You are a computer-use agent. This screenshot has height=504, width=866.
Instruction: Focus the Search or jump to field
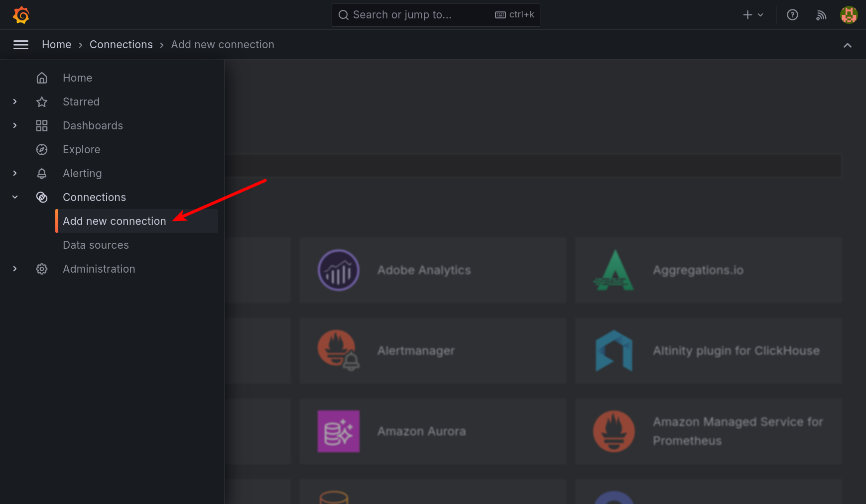[x=436, y=15]
